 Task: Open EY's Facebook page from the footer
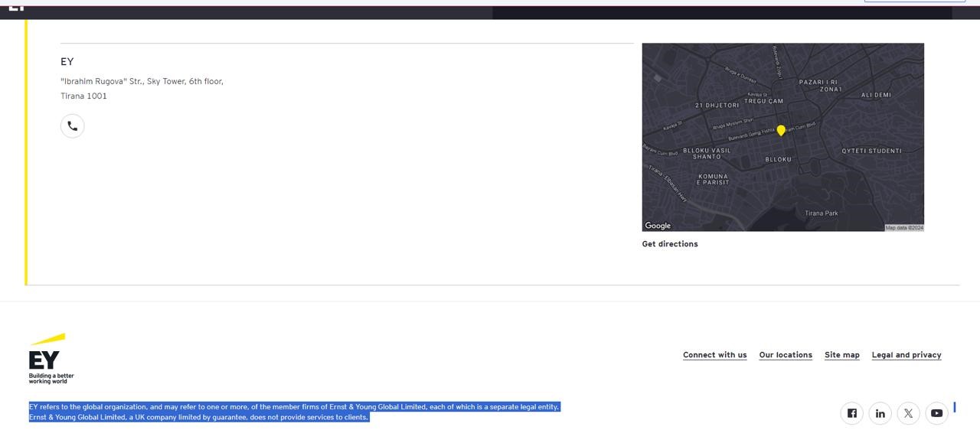(851, 413)
